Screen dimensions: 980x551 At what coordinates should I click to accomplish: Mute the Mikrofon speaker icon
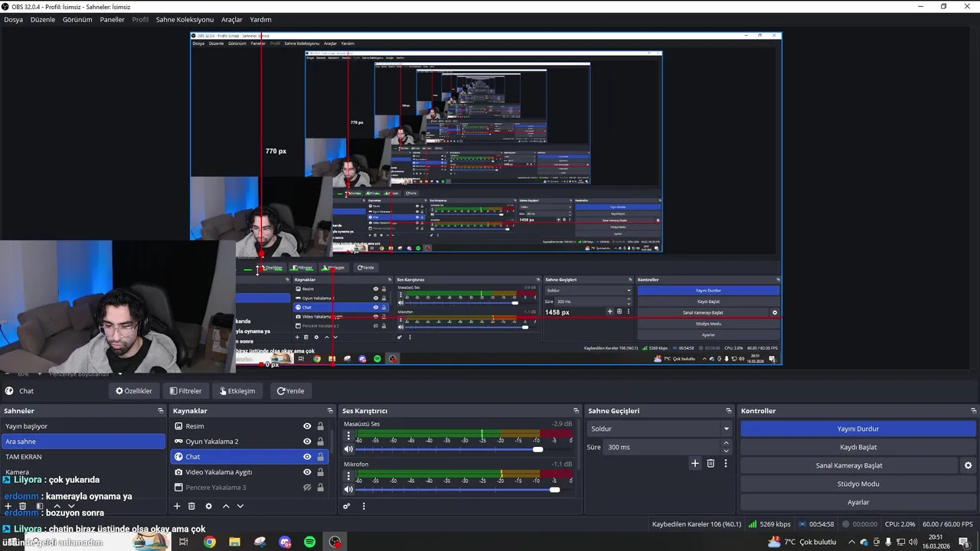[348, 489]
